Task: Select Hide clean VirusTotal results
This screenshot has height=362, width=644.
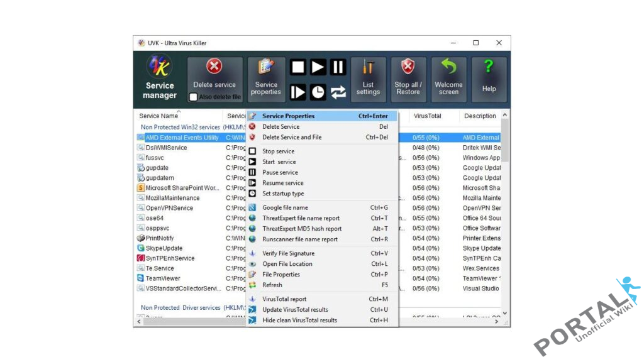Action: [323, 320]
